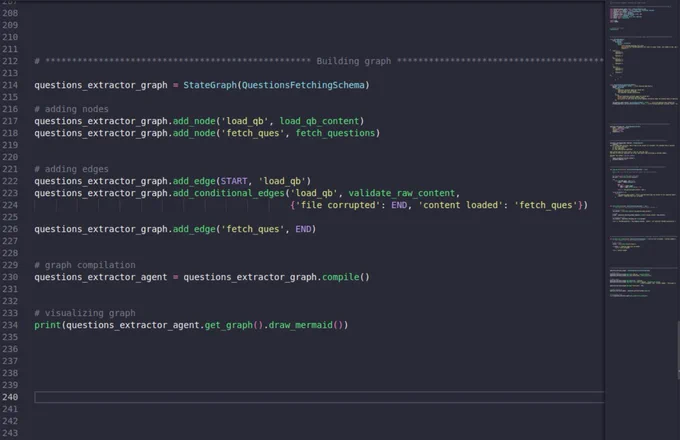Click line number 214 in gutter

click(10, 85)
